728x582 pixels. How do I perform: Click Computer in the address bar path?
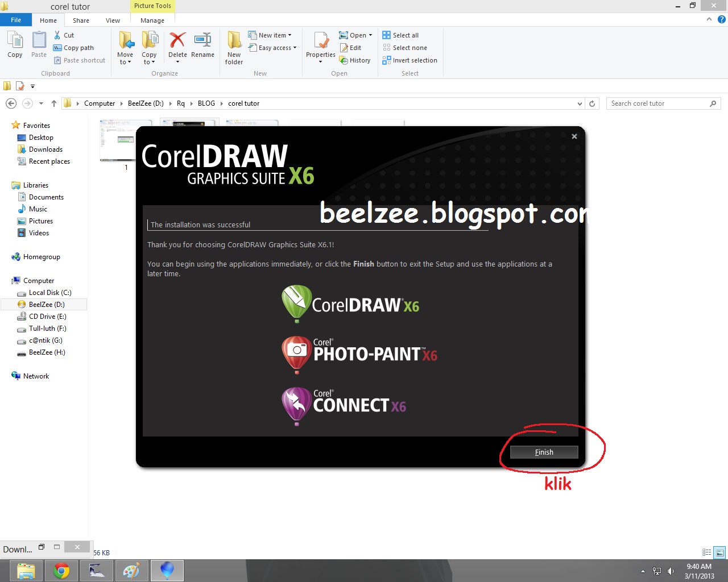tap(100, 103)
